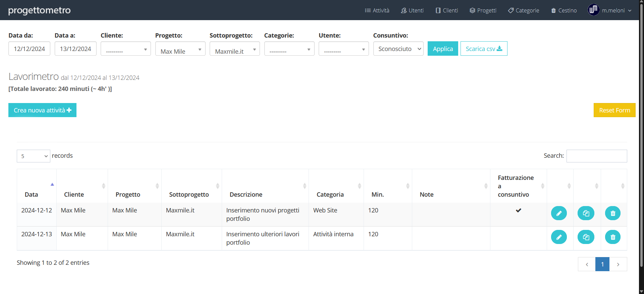Edit the 2024-12-13 activity with pencil icon
644x294 pixels.
click(559, 237)
